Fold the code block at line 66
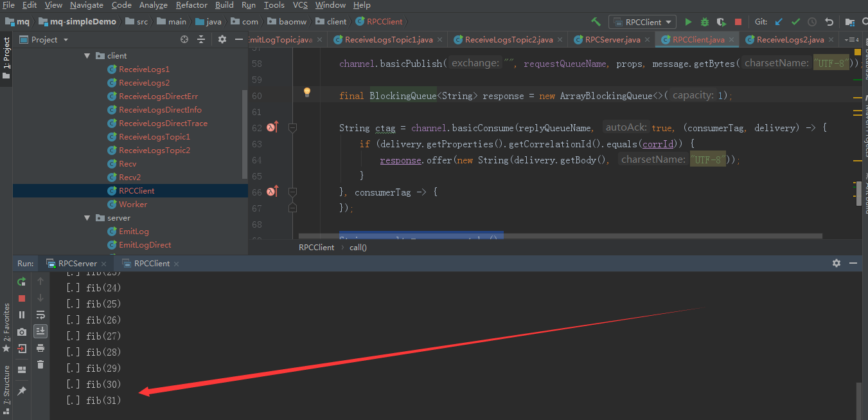Viewport: 868px width, 420px height. [293, 192]
